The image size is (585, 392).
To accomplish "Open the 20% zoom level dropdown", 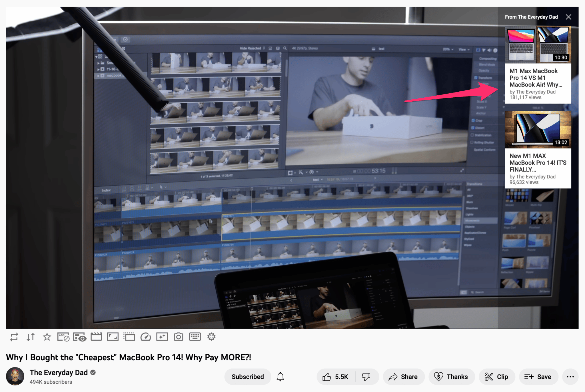I will pos(448,49).
